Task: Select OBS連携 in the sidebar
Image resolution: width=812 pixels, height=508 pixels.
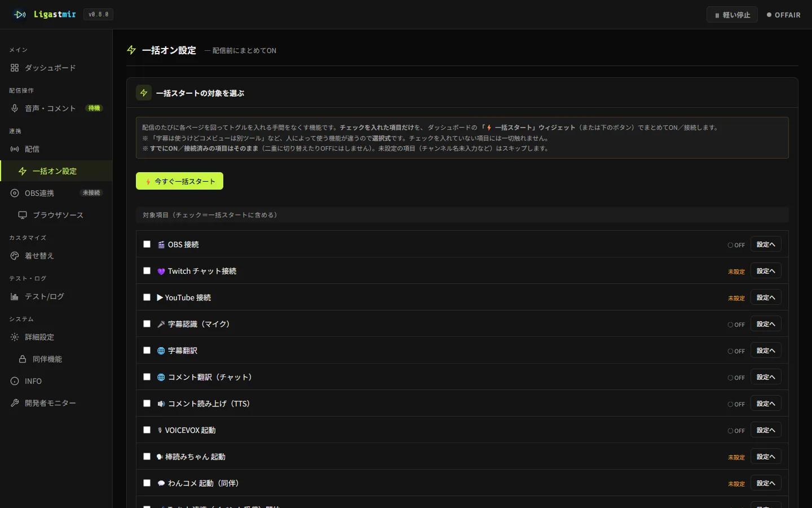Action: pos(56,193)
